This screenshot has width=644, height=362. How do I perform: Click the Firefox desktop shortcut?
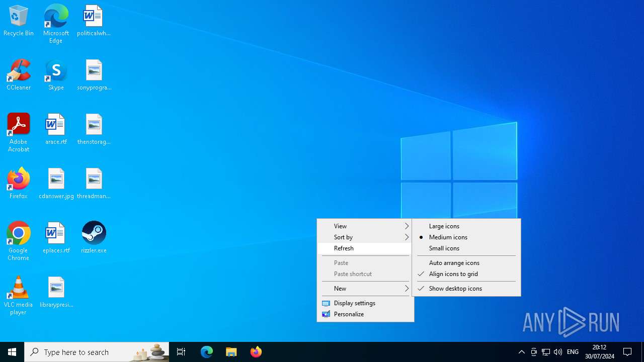point(19,184)
